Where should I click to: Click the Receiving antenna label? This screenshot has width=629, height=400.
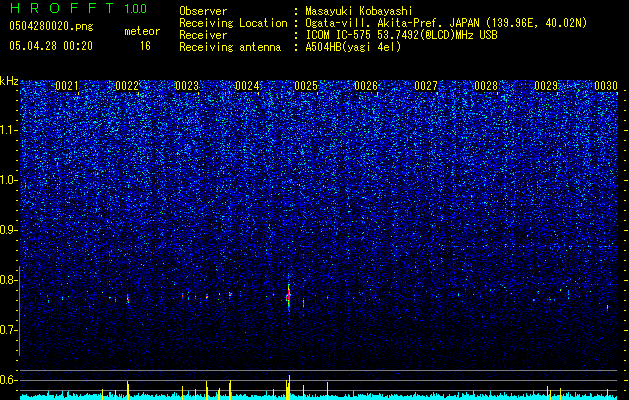click(x=230, y=47)
